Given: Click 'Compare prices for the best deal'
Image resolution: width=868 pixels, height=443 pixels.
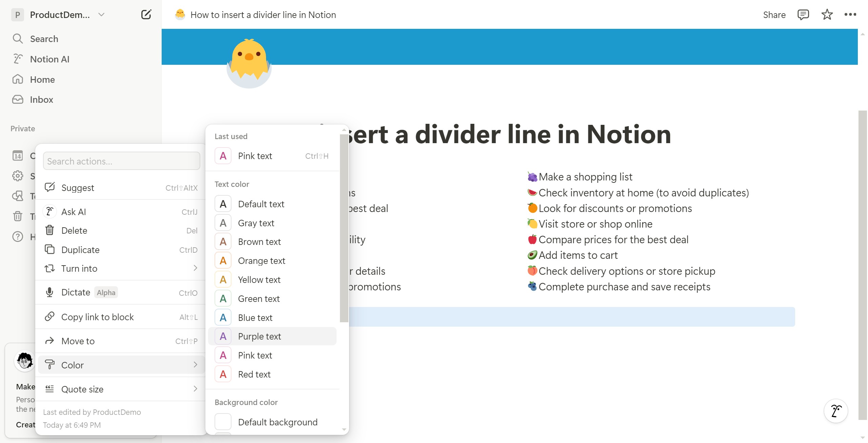Looking at the screenshot, I should click(x=613, y=239).
